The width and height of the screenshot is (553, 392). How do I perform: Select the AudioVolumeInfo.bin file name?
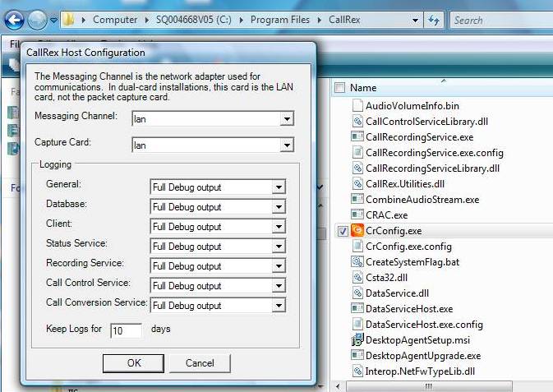coord(412,106)
